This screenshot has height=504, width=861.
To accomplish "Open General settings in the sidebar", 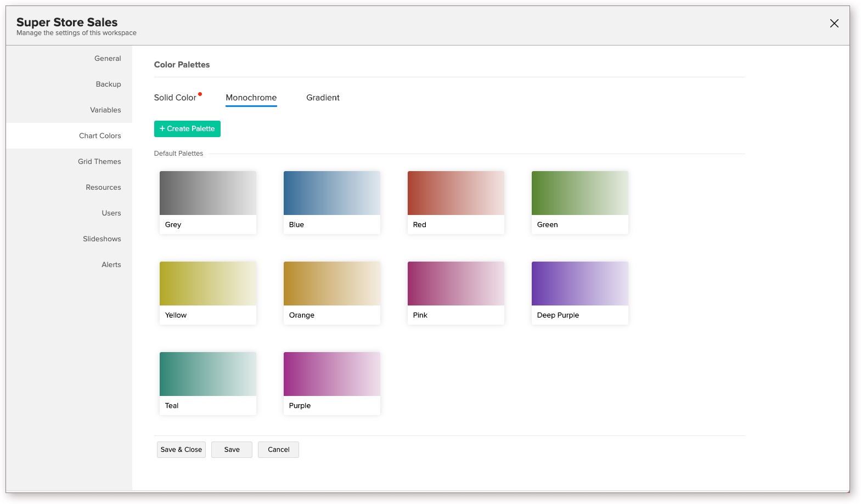I will point(108,59).
